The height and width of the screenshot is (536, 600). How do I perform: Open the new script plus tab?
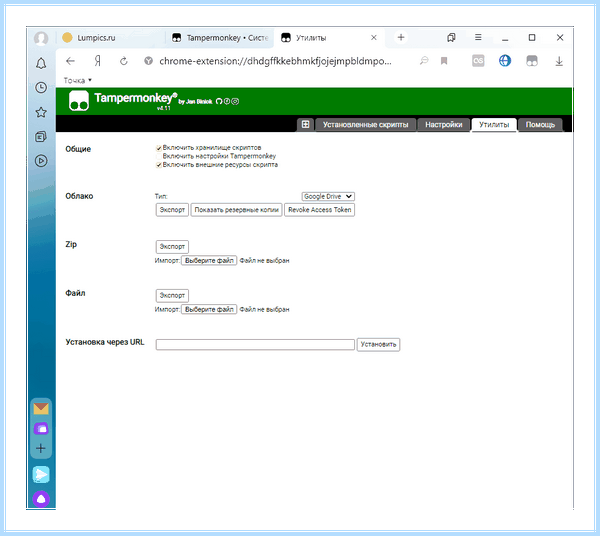coord(305,125)
